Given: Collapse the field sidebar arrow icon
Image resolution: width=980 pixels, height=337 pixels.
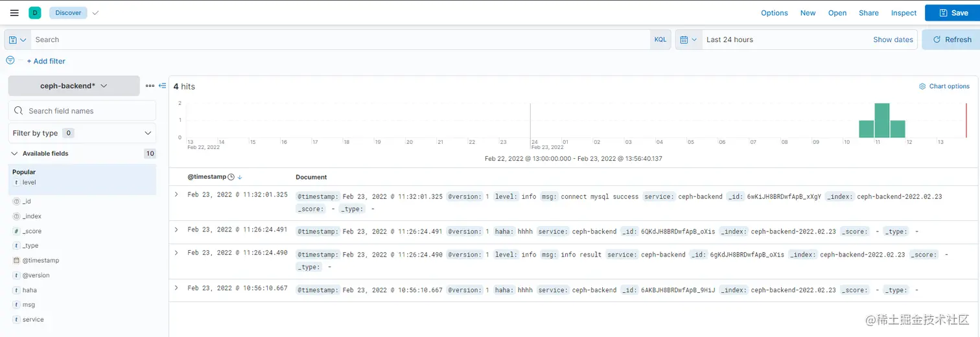Looking at the screenshot, I should tap(162, 86).
